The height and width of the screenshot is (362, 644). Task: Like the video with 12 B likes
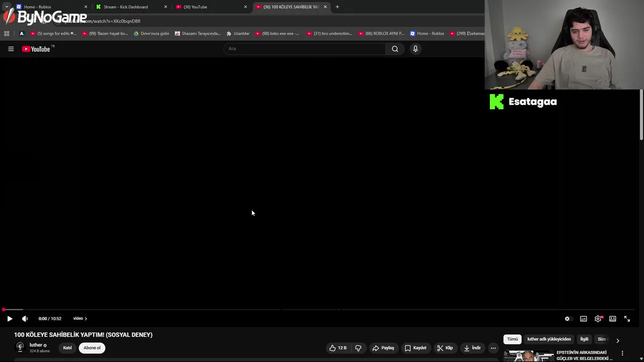(x=338, y=348)
